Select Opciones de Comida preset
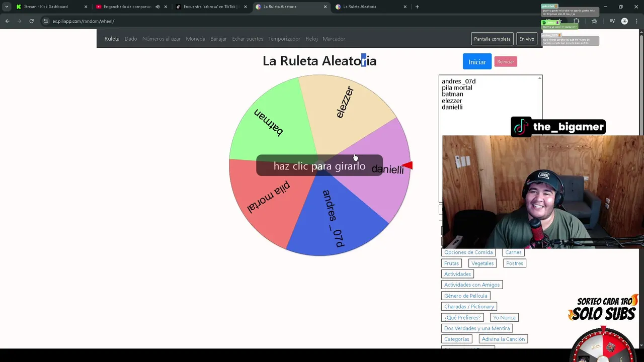This screenshot has height=362, width=644. [468, 252]
